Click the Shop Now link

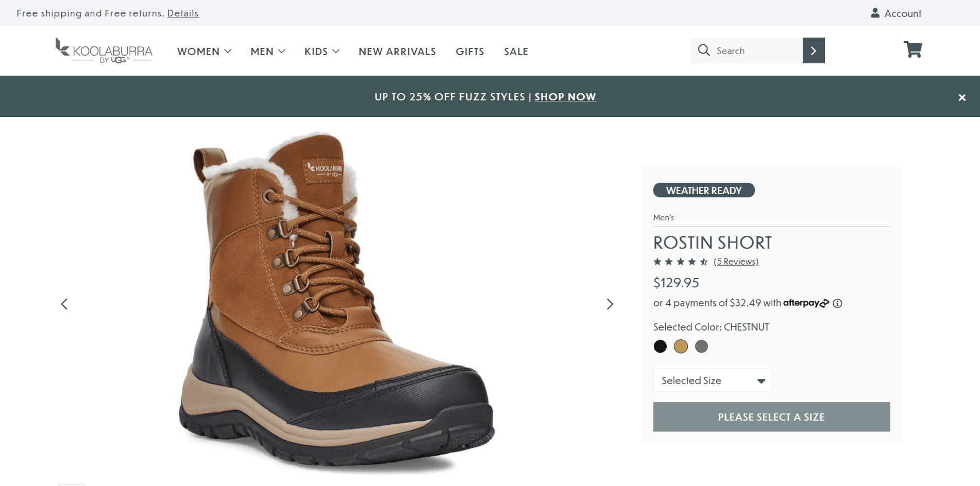coord(565,97)
